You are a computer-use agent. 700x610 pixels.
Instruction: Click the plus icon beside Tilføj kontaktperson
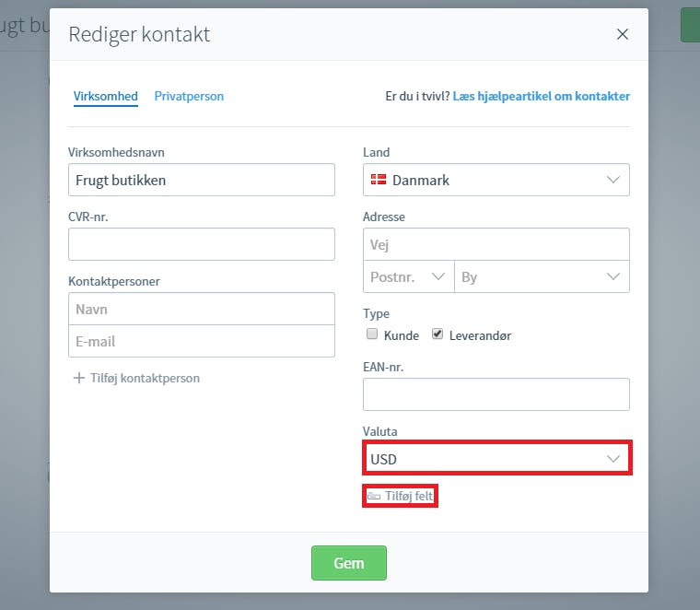79,378
